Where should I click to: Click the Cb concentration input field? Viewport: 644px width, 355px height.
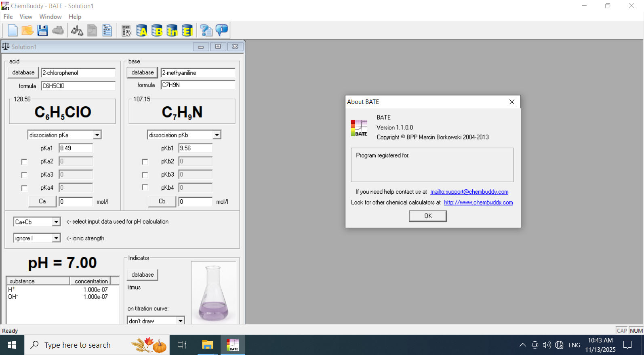point(196,201)
